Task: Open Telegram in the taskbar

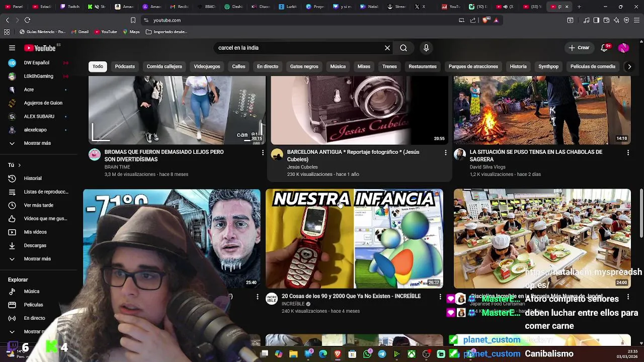Action: coord(382,354)
